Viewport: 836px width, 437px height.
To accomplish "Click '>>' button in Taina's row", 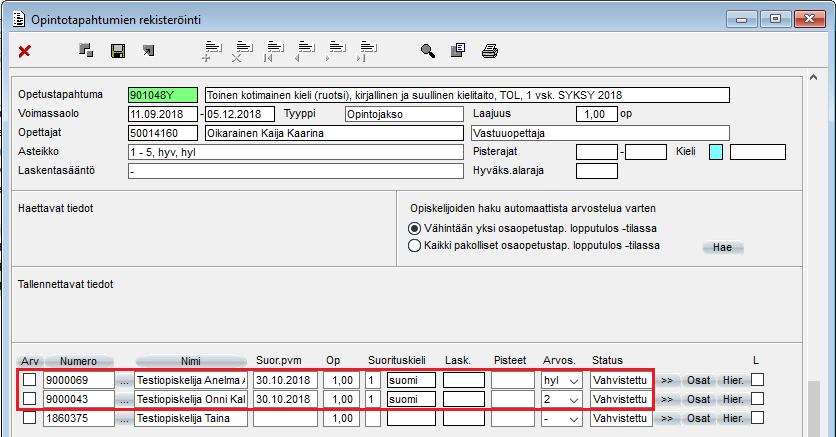I will [x=667, y=419].
